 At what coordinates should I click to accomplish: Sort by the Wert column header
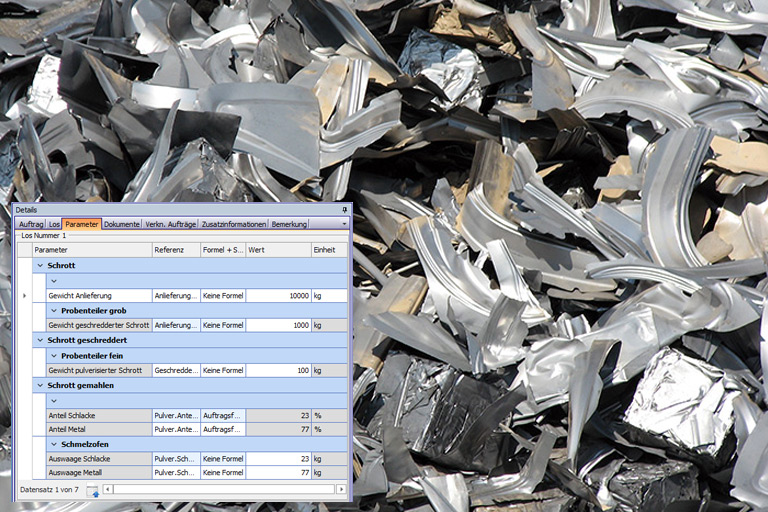277,250
